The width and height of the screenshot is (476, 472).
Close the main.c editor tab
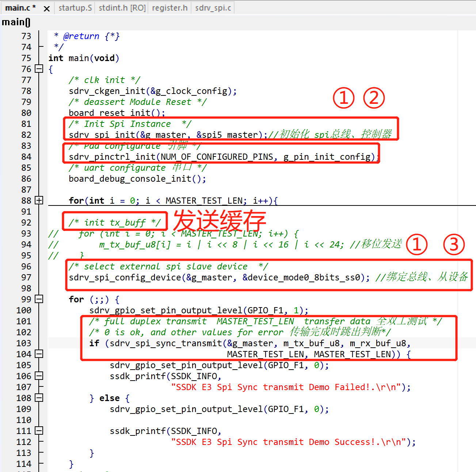[x=47, y=8]
